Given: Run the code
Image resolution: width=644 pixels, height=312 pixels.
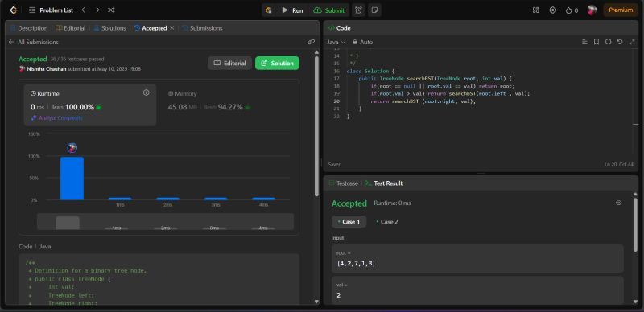Looking at the screenshot, I should point(292,10).
